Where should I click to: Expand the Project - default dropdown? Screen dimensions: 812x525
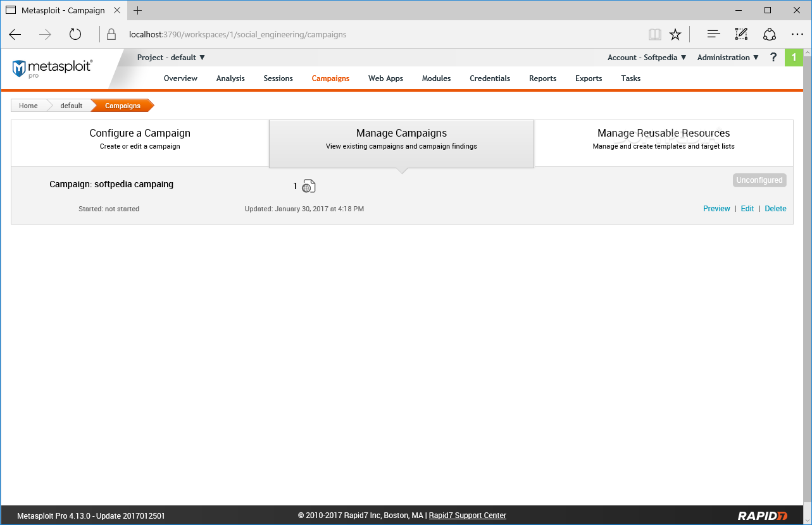pos(171,58)
